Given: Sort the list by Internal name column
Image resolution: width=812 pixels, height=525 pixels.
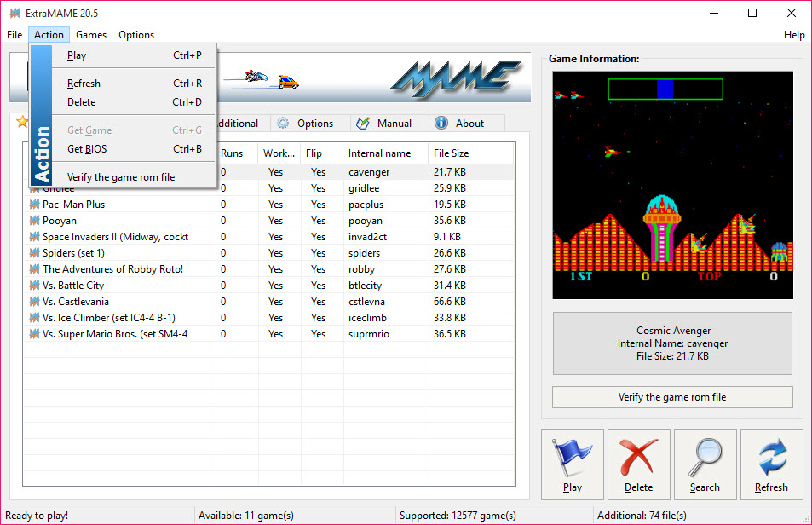Looking at the screenshot, I should 386,153.
